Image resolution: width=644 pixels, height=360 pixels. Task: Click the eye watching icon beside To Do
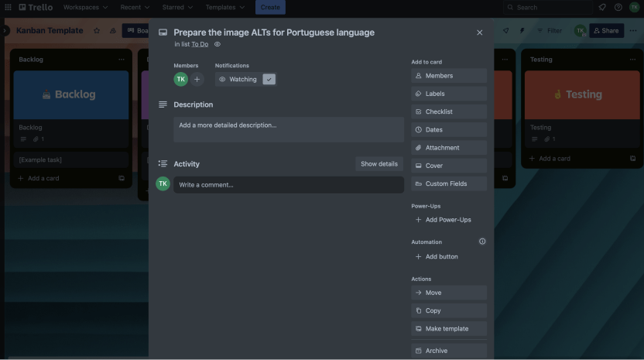tap(218, 44)
